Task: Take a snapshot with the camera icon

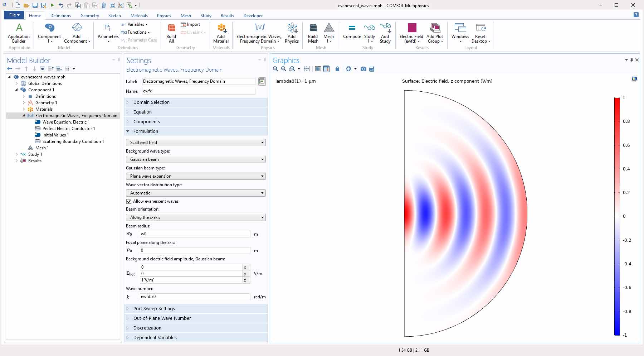Action: 364,69
